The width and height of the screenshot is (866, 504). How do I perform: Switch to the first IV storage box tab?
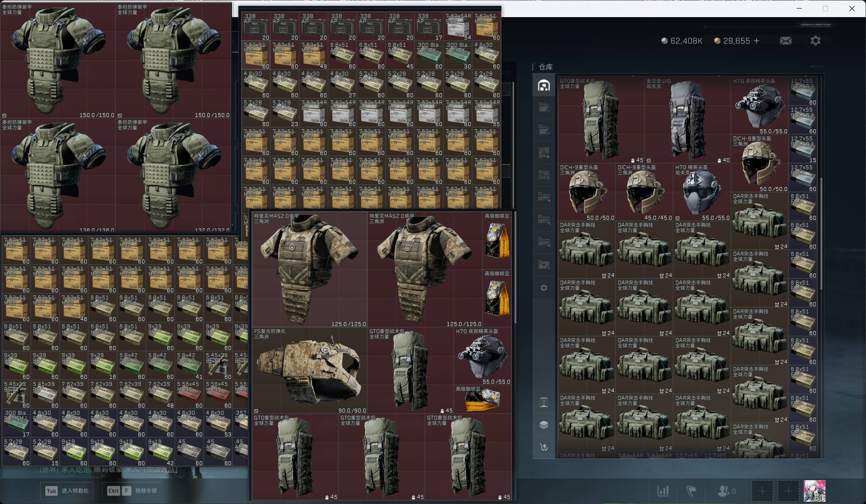[x=544, y=108]
